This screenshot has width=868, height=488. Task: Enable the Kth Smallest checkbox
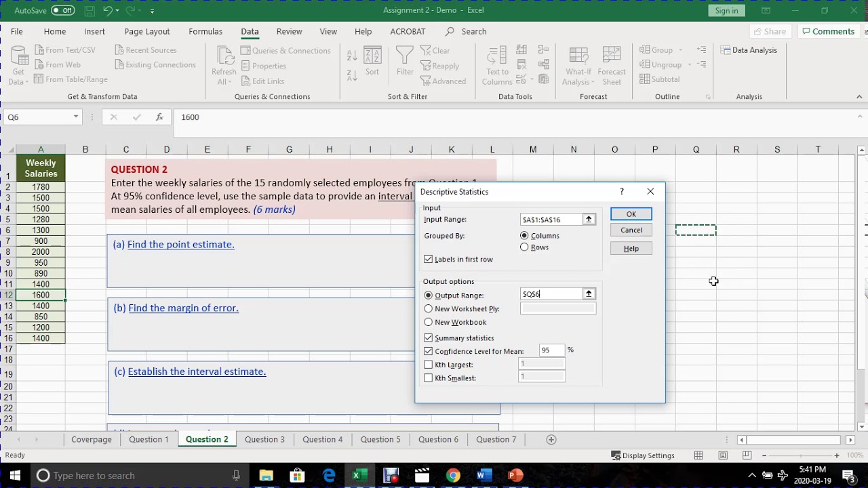pos(429,378)
